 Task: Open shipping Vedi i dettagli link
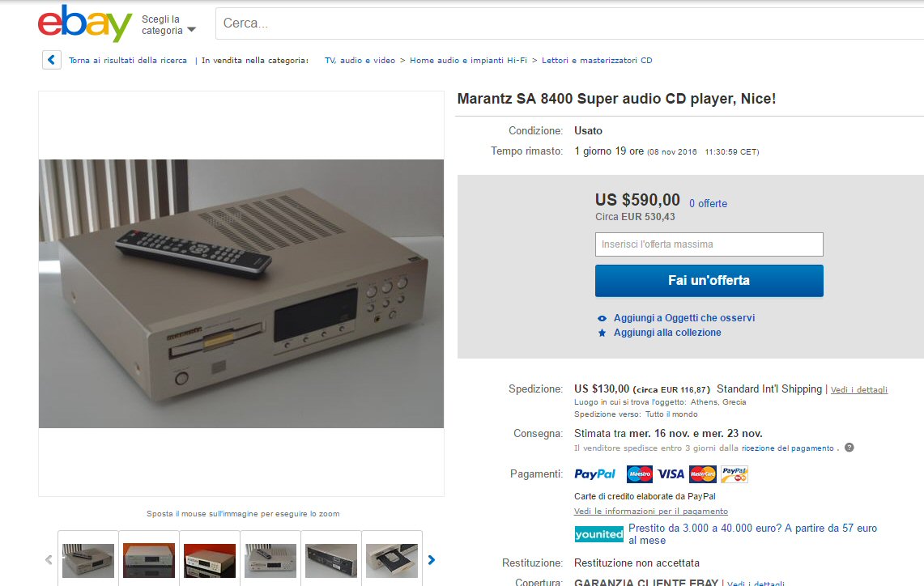[859, 389]
